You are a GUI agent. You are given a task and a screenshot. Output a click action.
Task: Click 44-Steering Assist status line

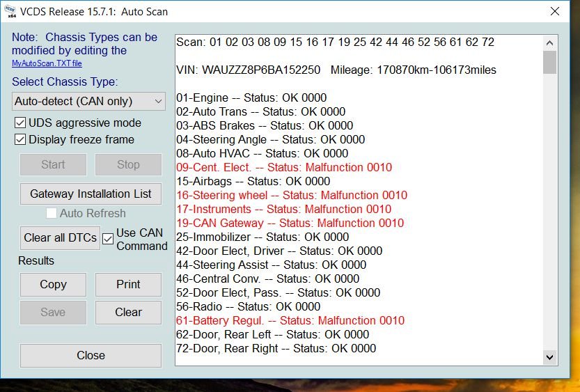click(271, 265)
